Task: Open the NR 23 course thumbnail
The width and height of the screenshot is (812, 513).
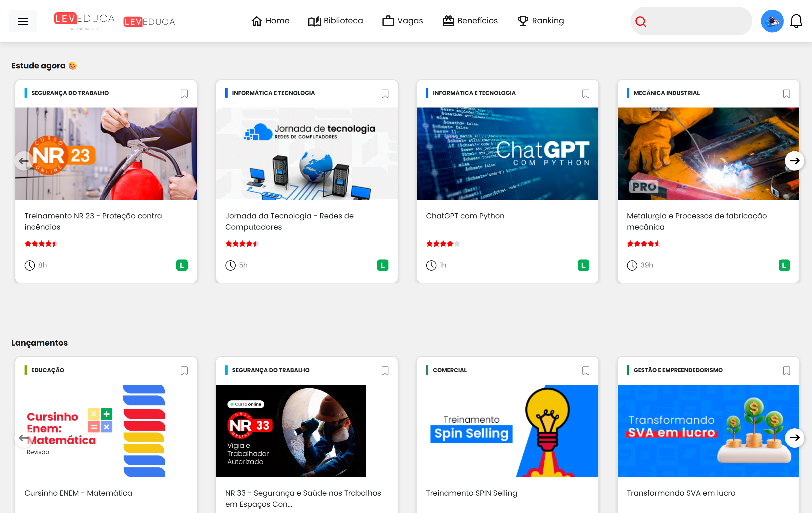Action: [106, 154]
